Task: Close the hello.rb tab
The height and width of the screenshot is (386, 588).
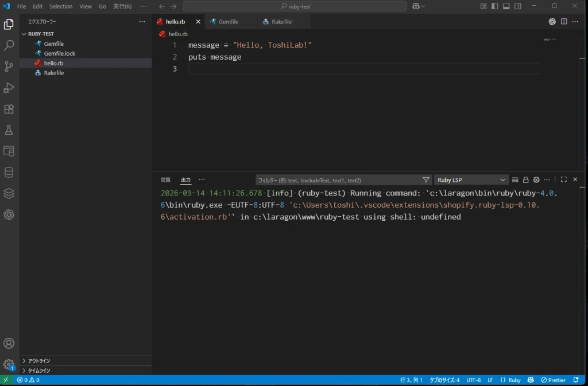Action: click(x=198, y=21)
